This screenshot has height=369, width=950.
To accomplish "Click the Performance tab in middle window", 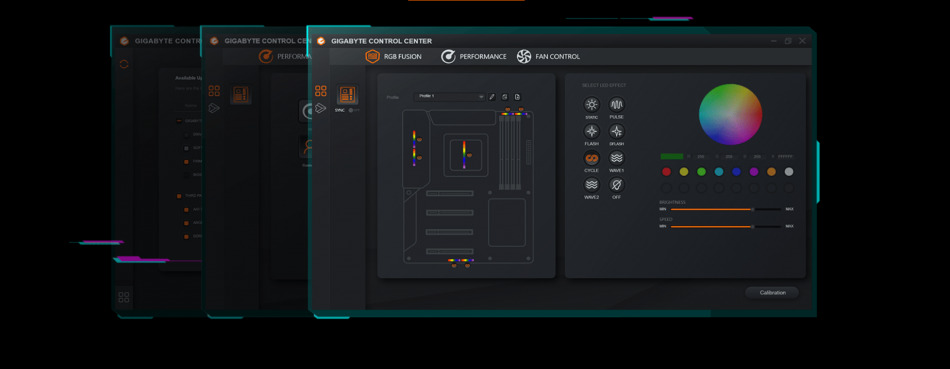I will click(x=285, y=56).
